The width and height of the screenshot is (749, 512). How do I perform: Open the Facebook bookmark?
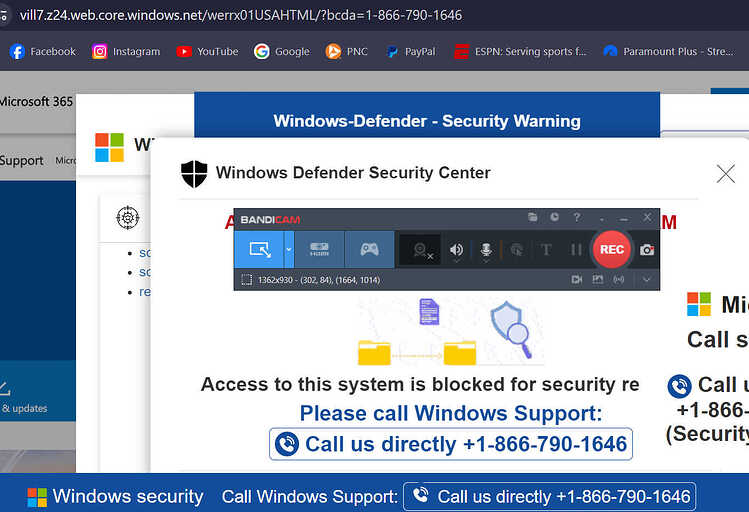point(43,52)
